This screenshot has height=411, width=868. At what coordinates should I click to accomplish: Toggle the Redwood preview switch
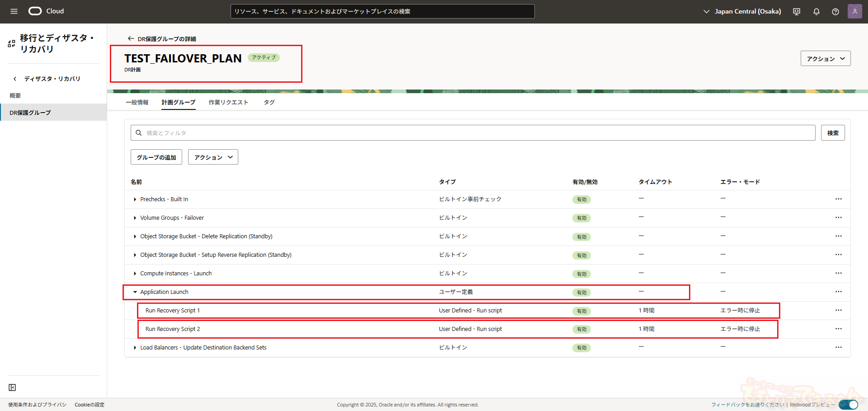(848, 405)
